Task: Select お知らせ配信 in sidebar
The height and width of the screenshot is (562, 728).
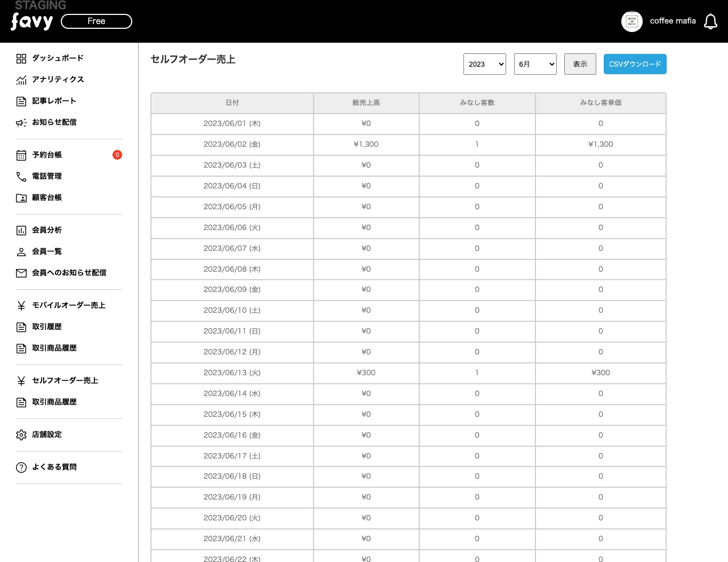Action: [54, 122]
